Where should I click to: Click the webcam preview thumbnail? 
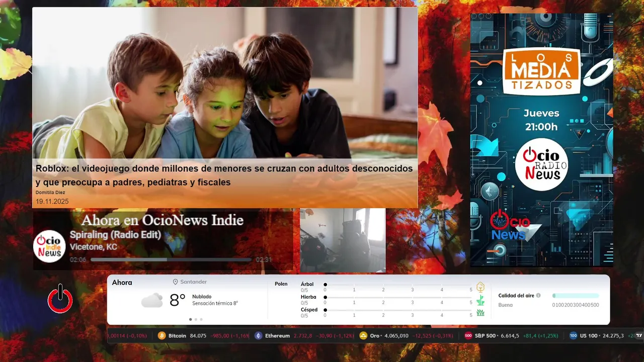[343, 240]
